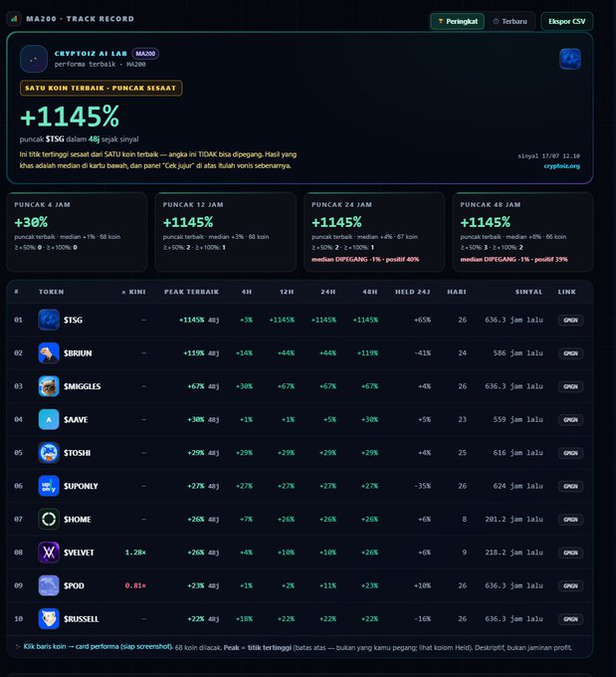Click the footer 'Klik baris koin' hint text
The height and width of the screenshot is (677, 616).
click(98, 647)
